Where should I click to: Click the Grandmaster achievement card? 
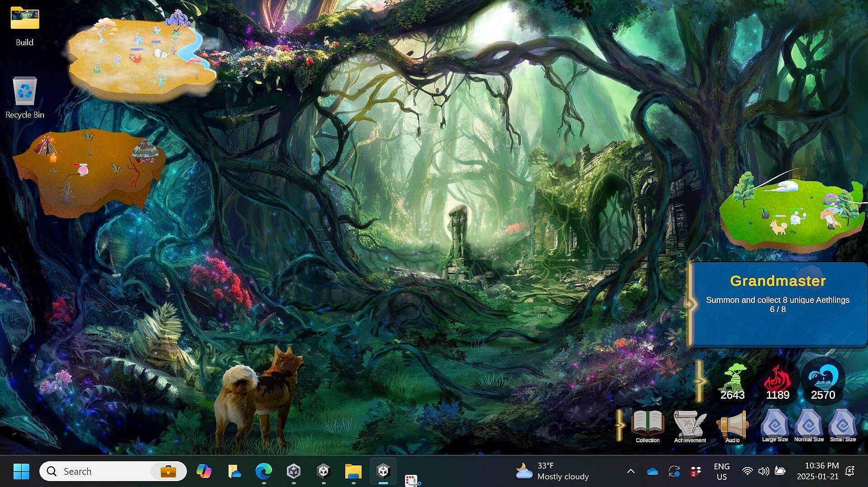(777, 303)
